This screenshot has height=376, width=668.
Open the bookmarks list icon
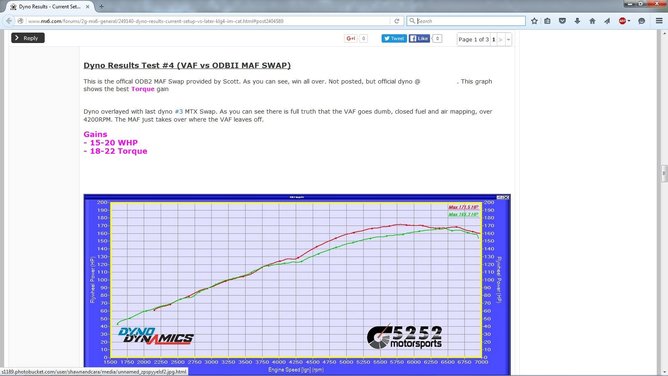click(547, 21)
